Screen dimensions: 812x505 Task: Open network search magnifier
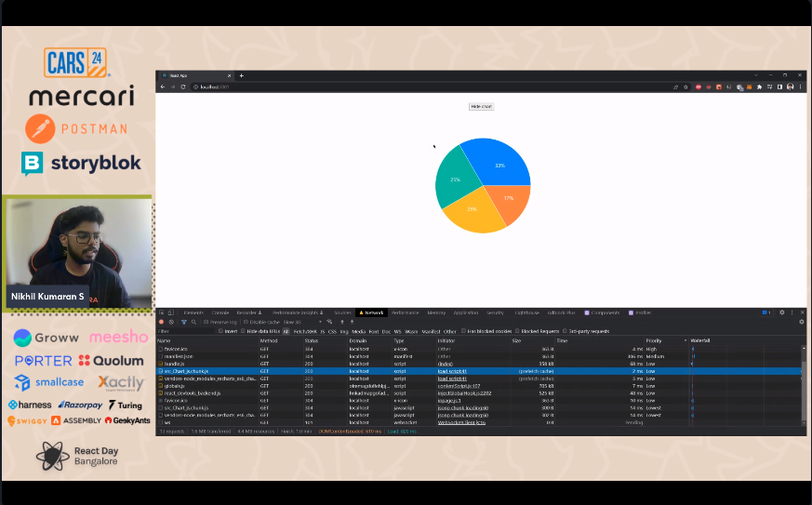tap(193, 322)
